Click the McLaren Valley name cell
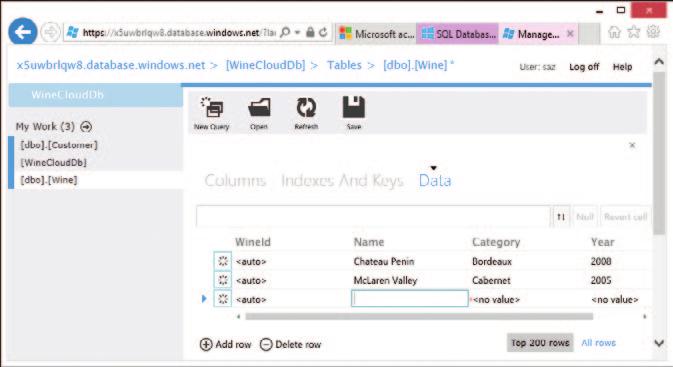This screenshot has width=673, height=367. [x=385, y=281]
